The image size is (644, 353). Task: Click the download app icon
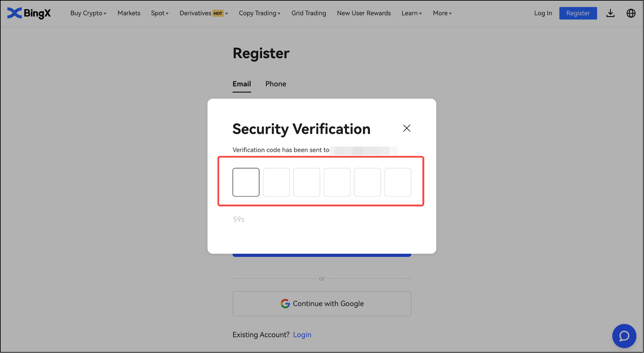click(611, 13)
